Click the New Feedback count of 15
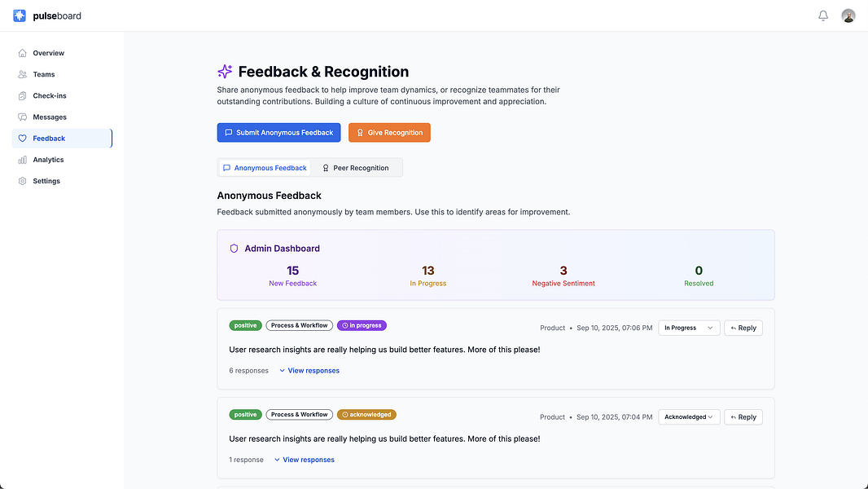The image size is (868, 489). [x=292, y=271]
